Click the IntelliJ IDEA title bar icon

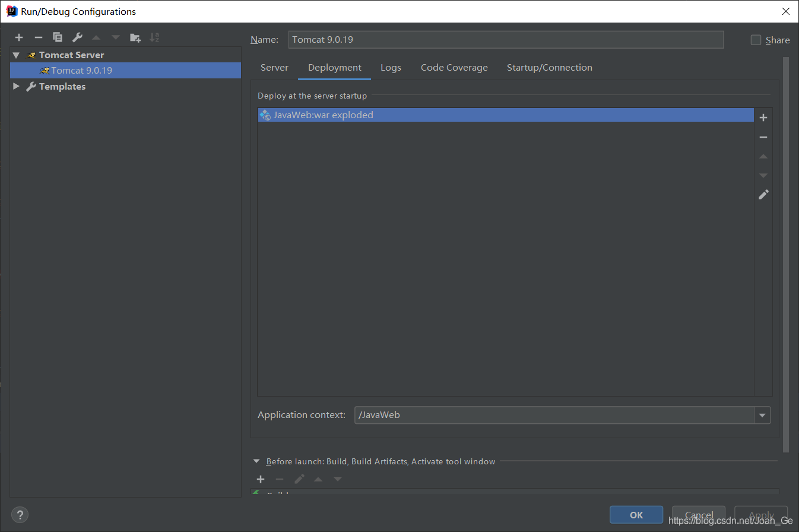(x=11, y=11)
